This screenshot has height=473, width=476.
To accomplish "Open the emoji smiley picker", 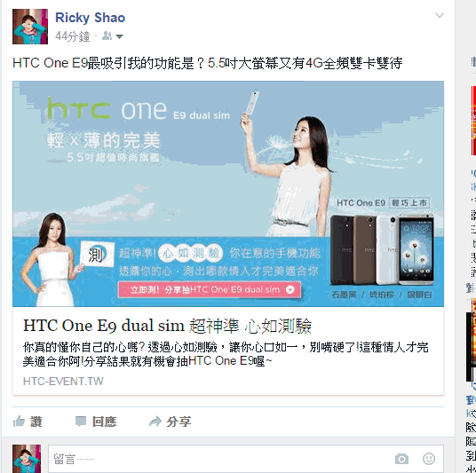I will (429, 459).
